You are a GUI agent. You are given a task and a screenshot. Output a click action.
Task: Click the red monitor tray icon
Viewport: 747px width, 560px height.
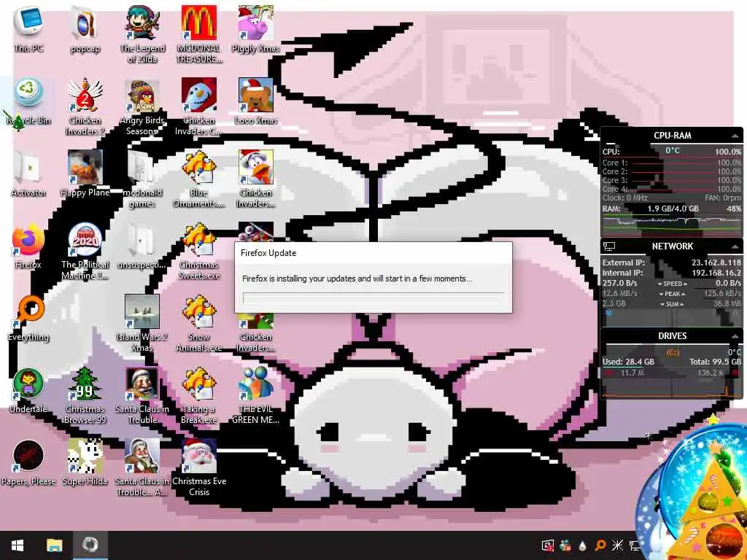[x=548, y=545]
